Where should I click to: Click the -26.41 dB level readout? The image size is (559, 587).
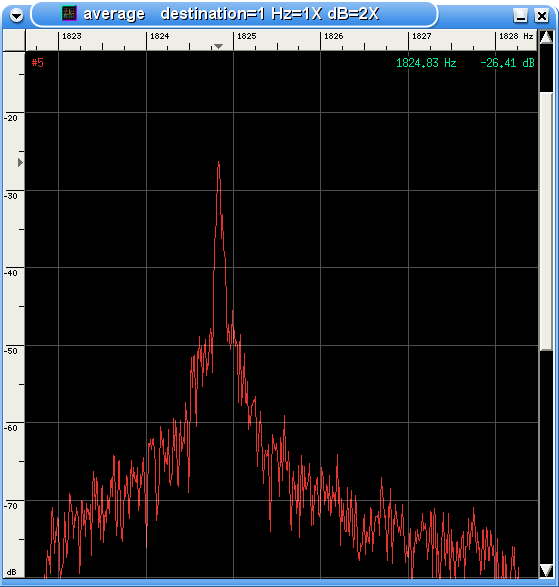[x=507, y=63]
